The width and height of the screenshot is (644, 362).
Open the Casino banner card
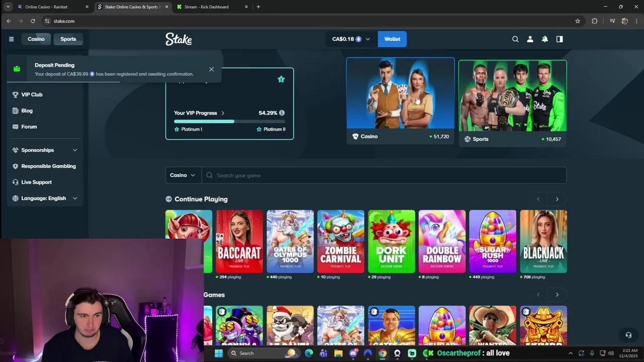point(400,100)
